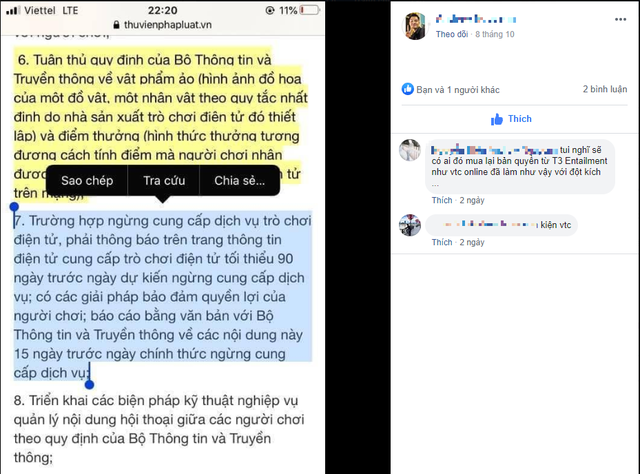Like the comment about T3 Entailment
Viewport: 640px width, 474px height.
[x=442, y=200]
